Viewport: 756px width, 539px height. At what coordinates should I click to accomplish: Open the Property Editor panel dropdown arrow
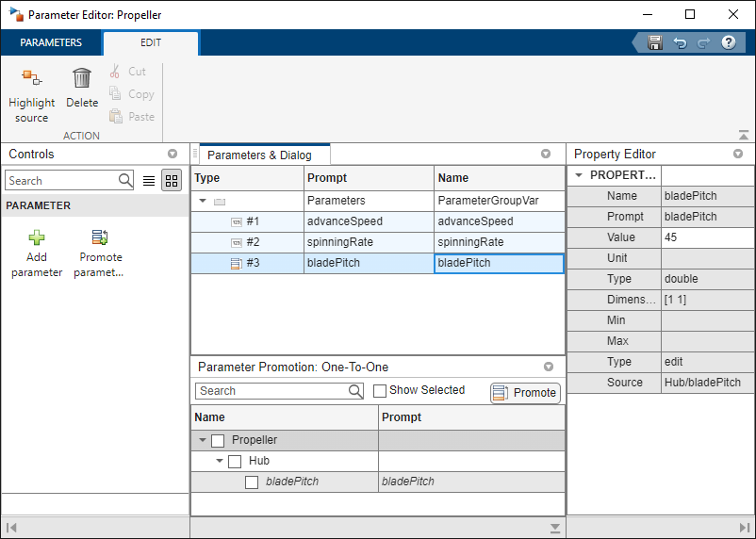[x=738, y=154]
